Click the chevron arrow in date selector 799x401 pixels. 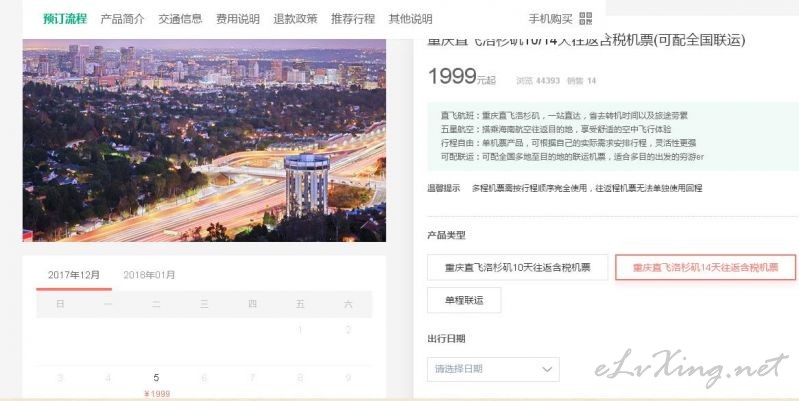(547, 369)
